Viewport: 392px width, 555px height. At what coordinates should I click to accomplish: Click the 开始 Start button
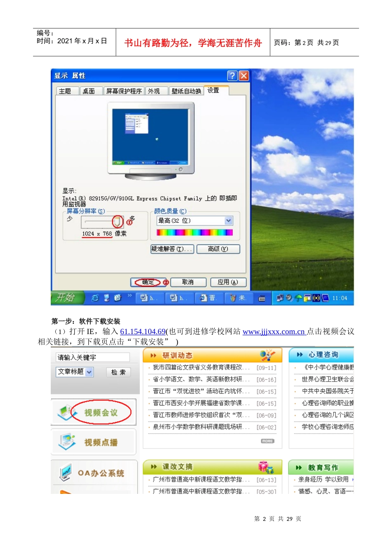click(x=67, y=298)
